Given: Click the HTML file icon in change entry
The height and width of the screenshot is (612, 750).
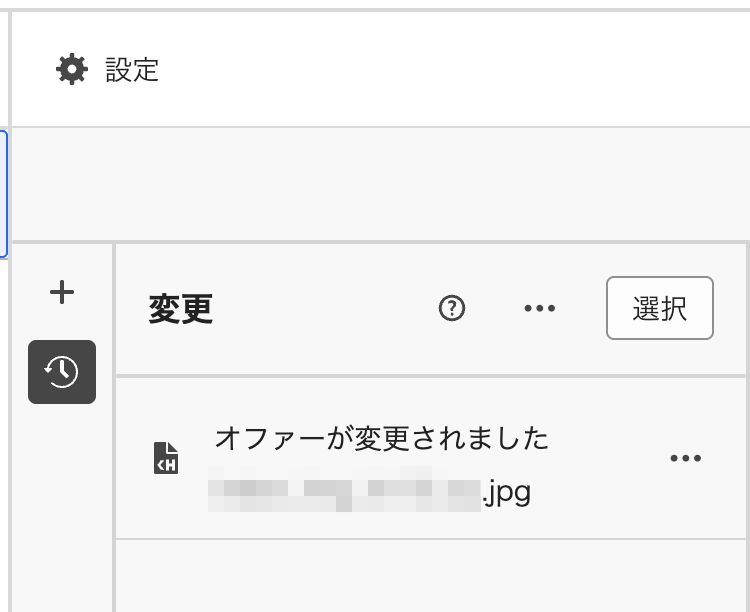Looking at the screenshot, I should 166,458.
